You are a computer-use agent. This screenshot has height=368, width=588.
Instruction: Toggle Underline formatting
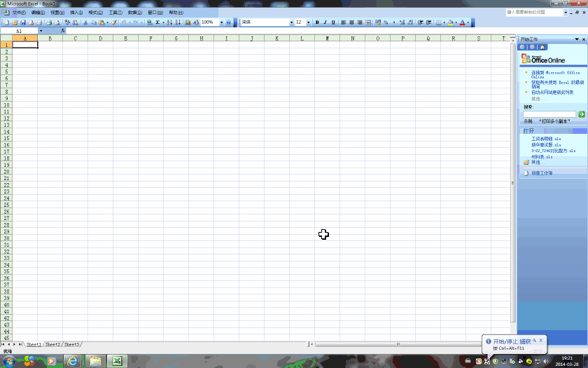(333, 22)
